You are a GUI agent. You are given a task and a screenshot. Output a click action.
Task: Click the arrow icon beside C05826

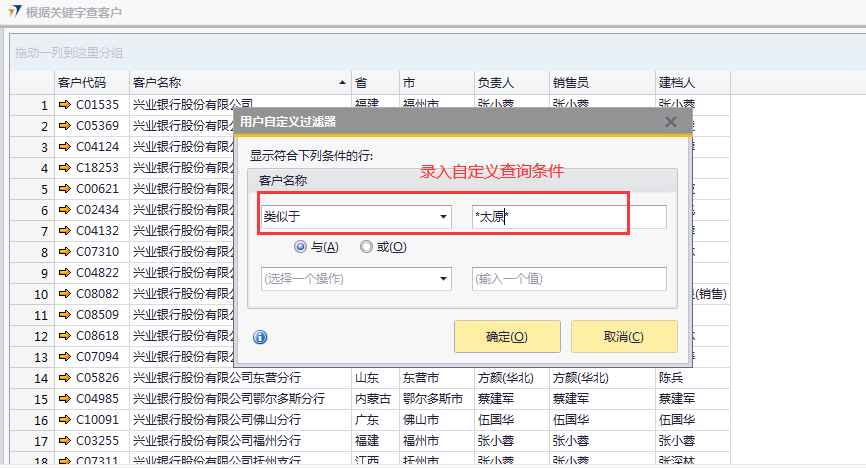65,377
